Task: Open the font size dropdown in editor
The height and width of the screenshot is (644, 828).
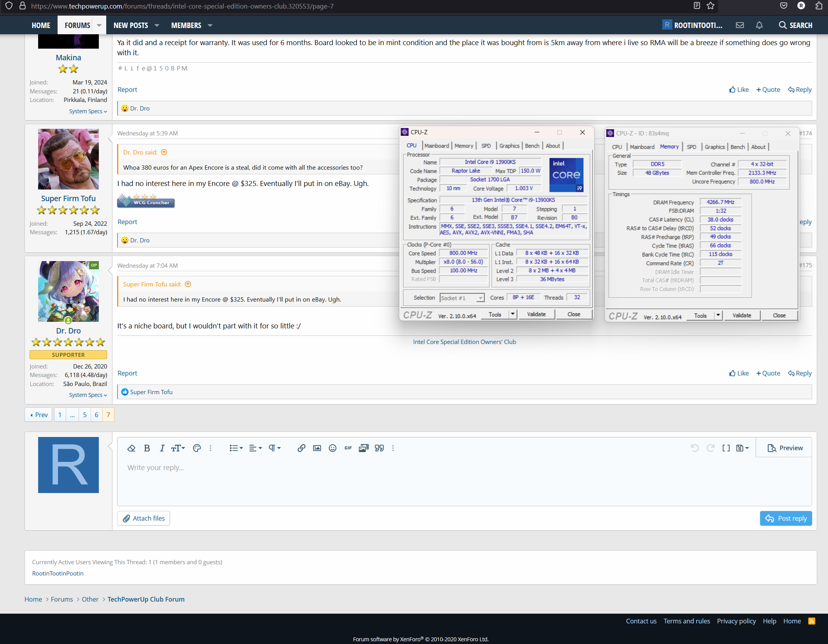Action: click(178, 448)
